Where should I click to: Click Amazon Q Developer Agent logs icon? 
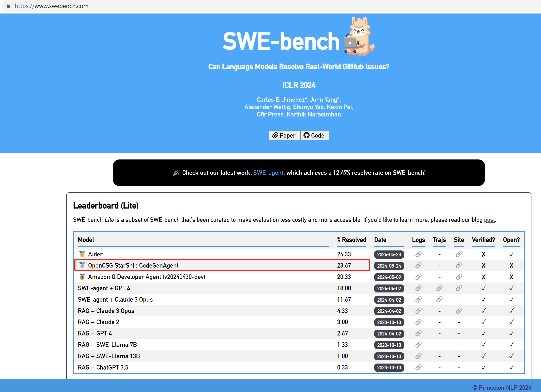tap(418, 277)
